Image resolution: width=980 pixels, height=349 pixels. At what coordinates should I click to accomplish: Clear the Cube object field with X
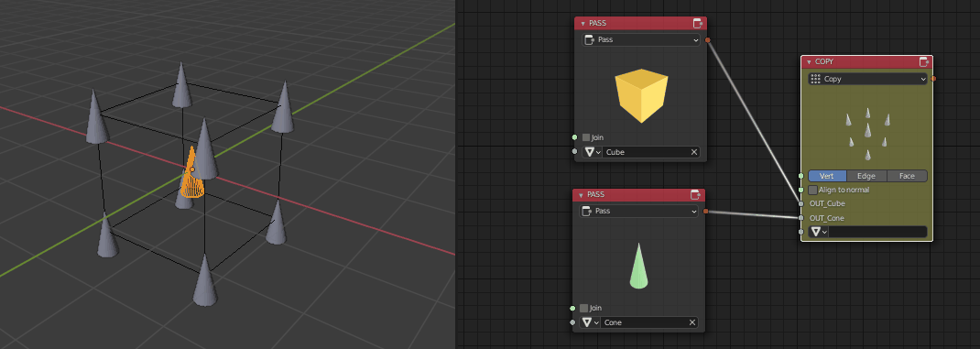click(x=693, y=152)
